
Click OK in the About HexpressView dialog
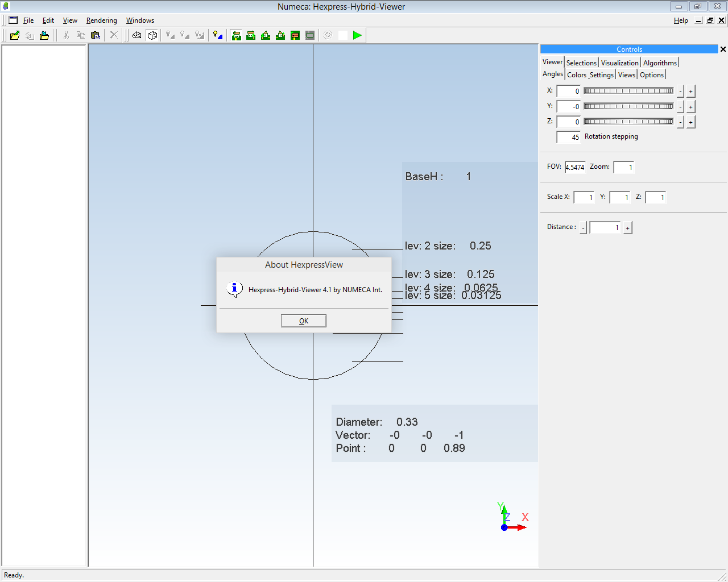click(x=304, y=321)
